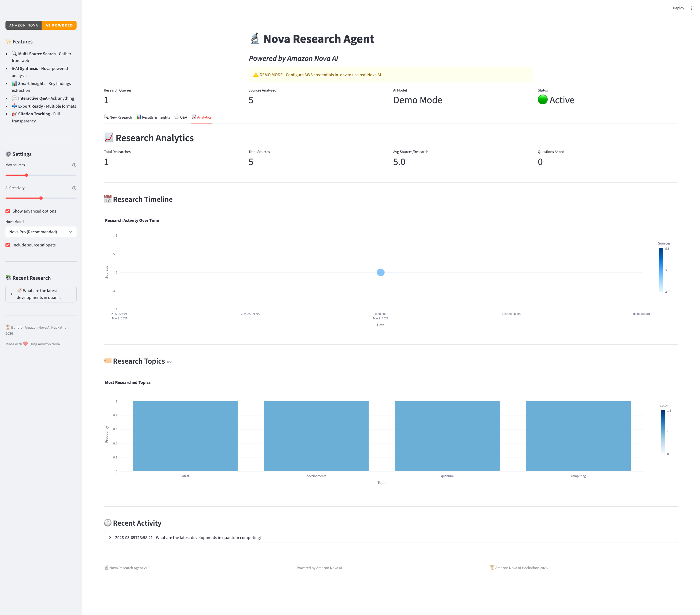Uncheck Show advanced options checkbox
The width and height of the screenshot is (700, 615).
pos(8,211)
